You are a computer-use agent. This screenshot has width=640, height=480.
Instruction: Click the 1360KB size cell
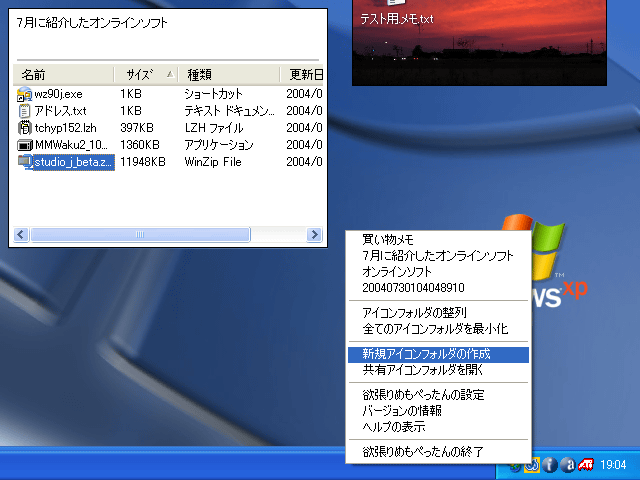[x=140, y=145]
